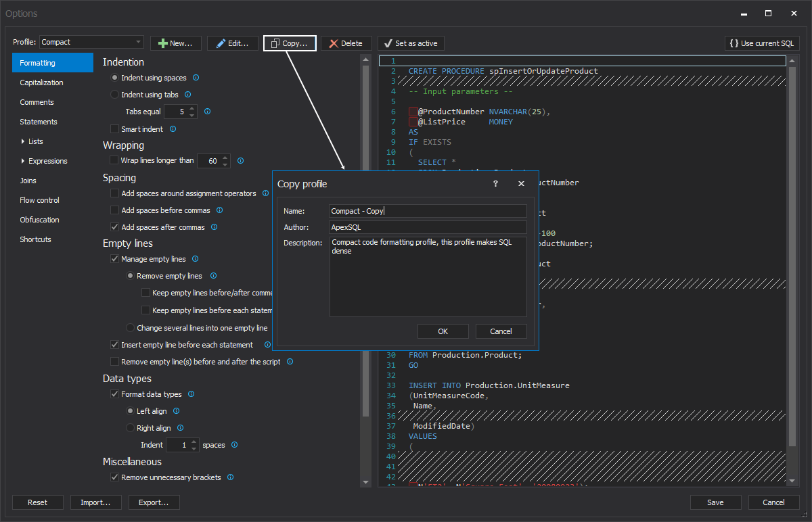Click info icon next to Wrap lines setting
The height and width of the screenshot is (522, 812).
pyautogui.click(x=240, y=161)
